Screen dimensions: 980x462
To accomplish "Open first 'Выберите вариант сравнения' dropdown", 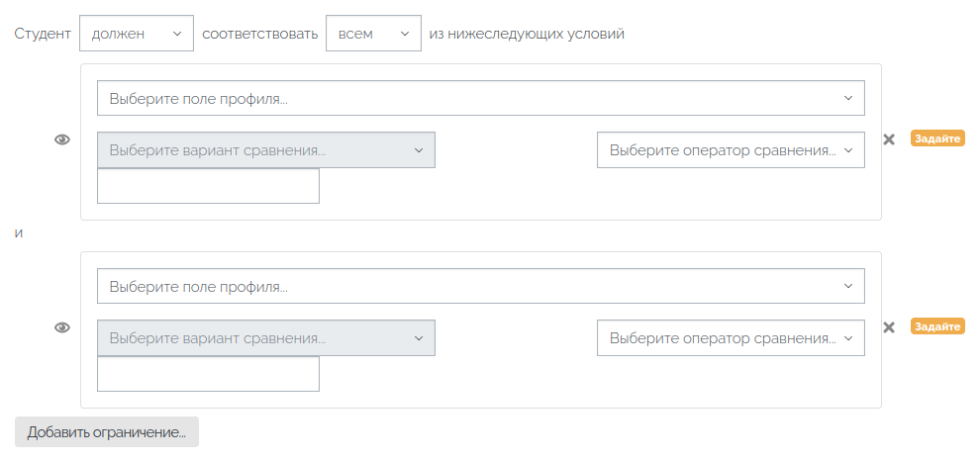I will tap(266, 149).
